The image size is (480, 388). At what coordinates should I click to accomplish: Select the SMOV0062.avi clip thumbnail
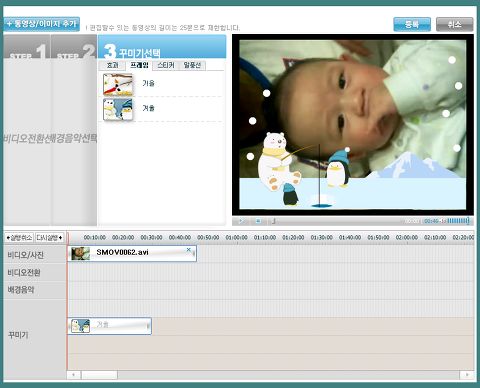click(81, 254)
